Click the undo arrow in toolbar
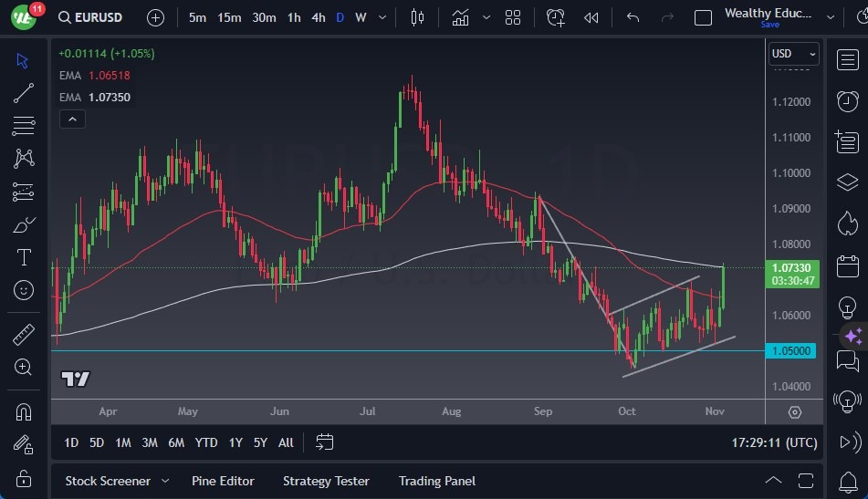The image size is (868, 499). pos(633,17)
